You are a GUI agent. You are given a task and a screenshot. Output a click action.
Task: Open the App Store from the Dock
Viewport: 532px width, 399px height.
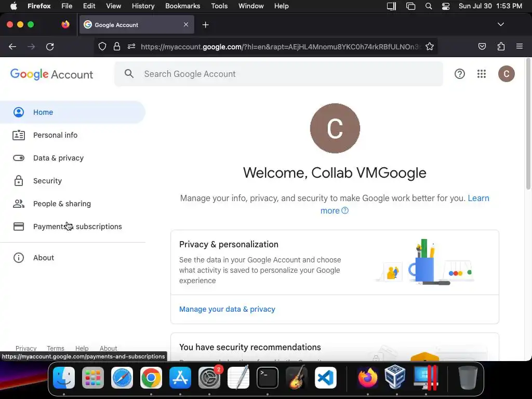(x=180, y=377)
